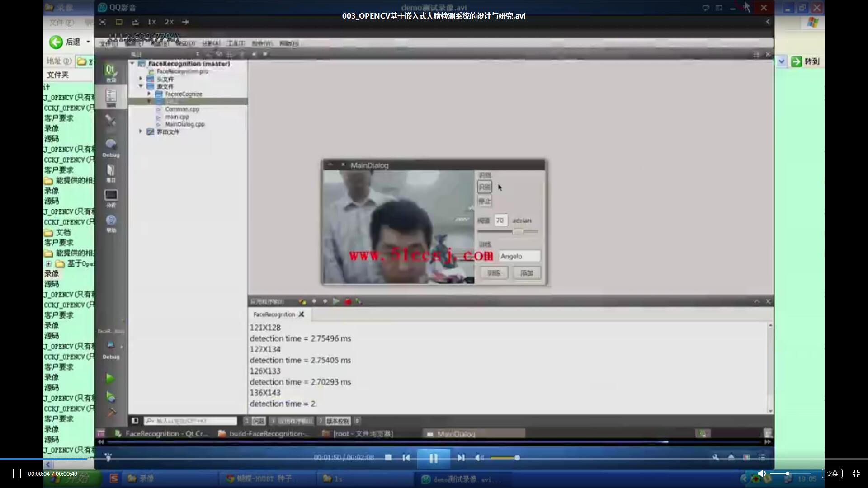868x488 pixels.
Task: Skip to next track in QQ影音
Action: 461,458
